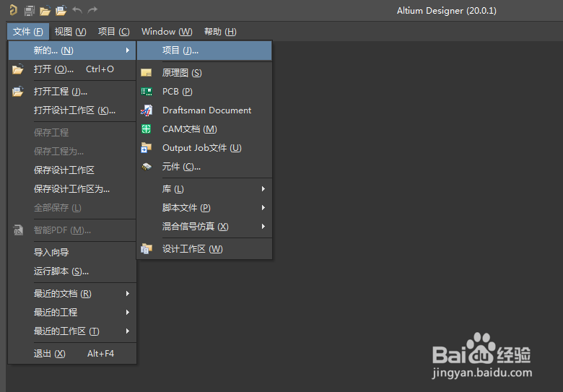Viewport: 563px width, 392px height.
Task: Click the schematic icon beside 原理图 (S)
Action: 146,73
